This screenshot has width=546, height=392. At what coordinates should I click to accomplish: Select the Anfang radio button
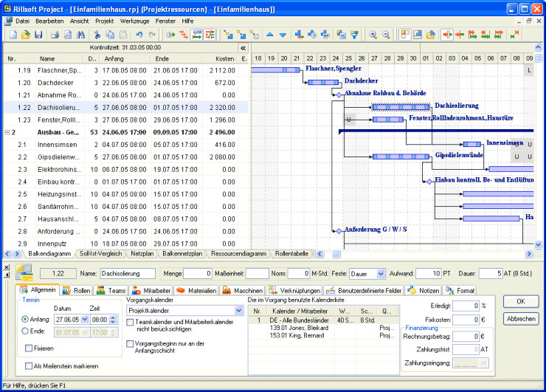point(25,319)
